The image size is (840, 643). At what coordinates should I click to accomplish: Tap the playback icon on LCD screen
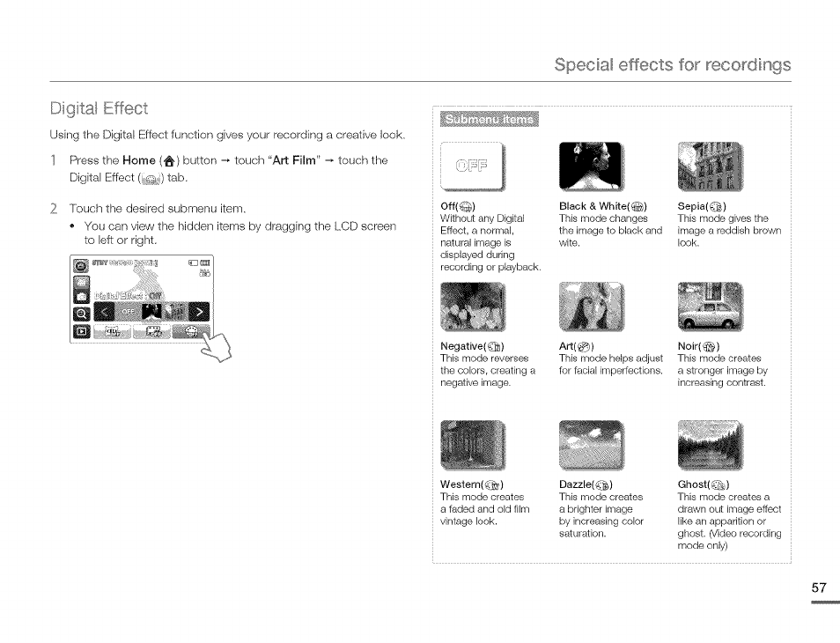[81, 332]
